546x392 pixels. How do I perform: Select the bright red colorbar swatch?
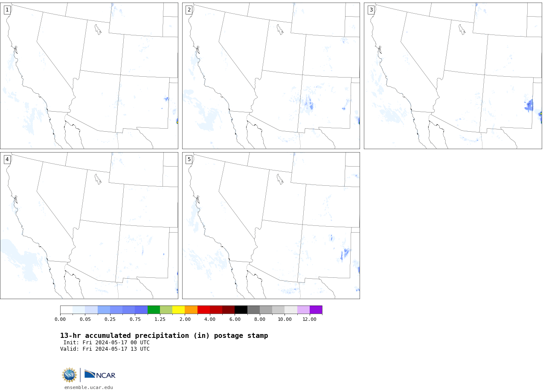click(x=204, y=310)
